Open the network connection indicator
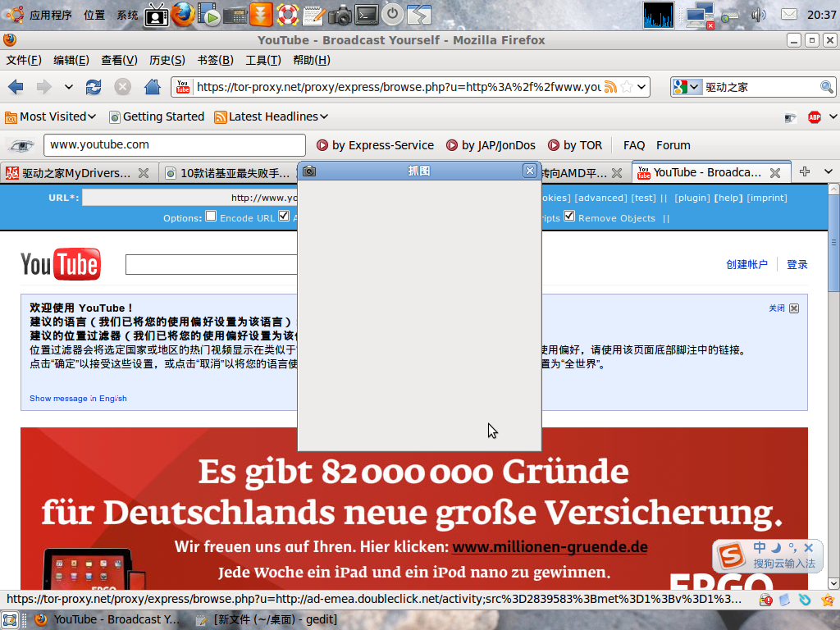Screen dimensions: 840x630 tap(701, 15)
